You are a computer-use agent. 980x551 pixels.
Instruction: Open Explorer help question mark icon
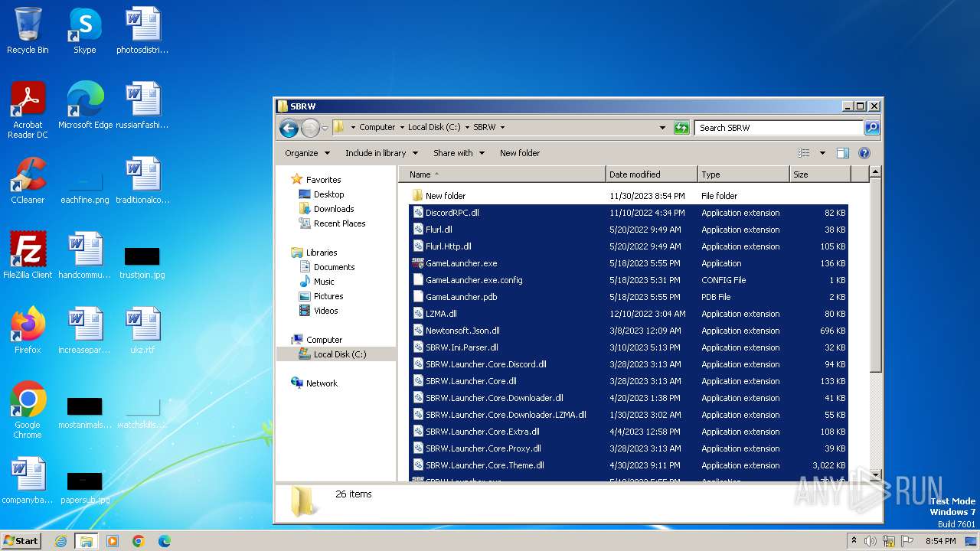(x=864, y=153)
